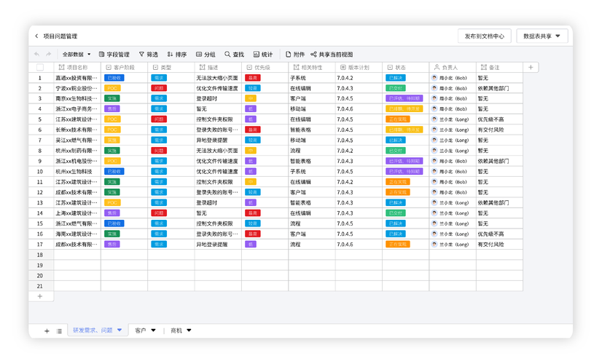
Task: Open the 筛选 filter tool
Action: tap(148, 55)
